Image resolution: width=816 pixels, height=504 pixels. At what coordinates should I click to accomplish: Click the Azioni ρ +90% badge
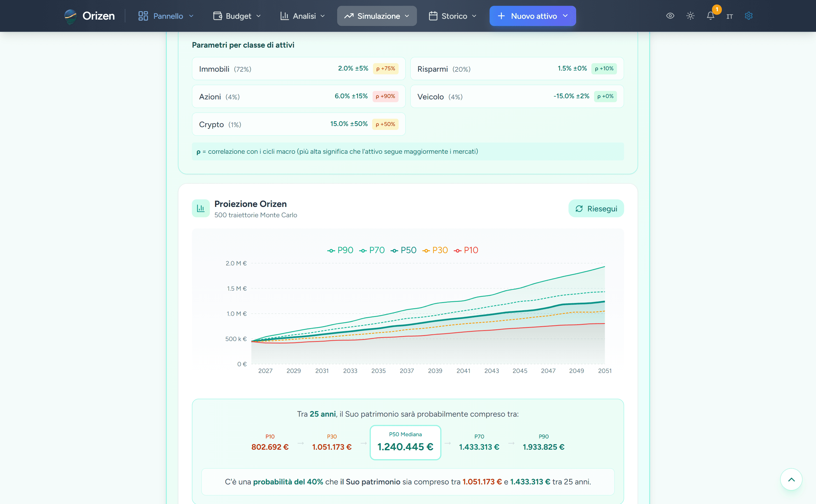[x=385, y=96]
